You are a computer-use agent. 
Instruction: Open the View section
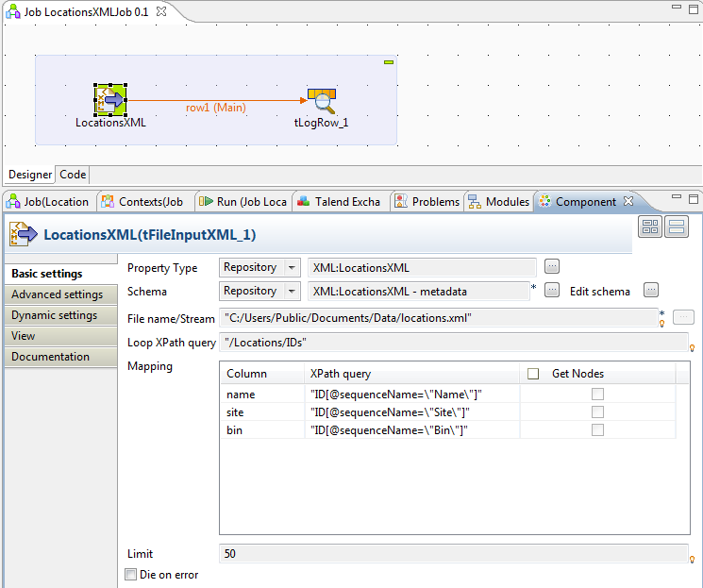coord(61,335)
